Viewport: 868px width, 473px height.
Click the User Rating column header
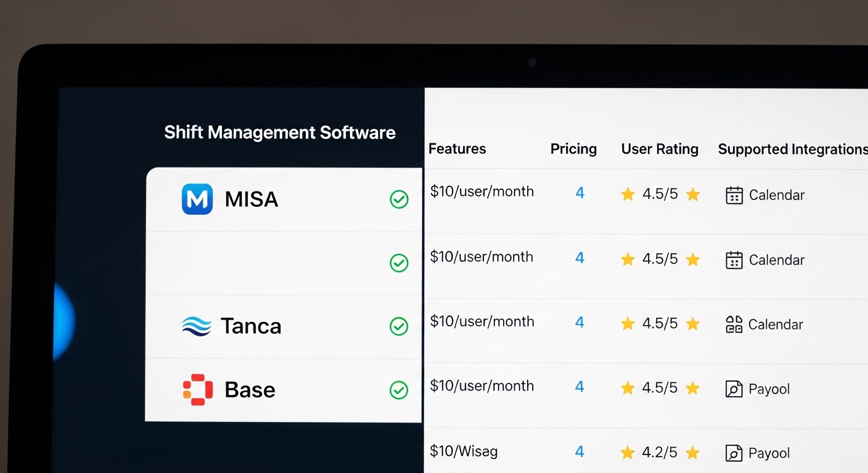(660, 149)
